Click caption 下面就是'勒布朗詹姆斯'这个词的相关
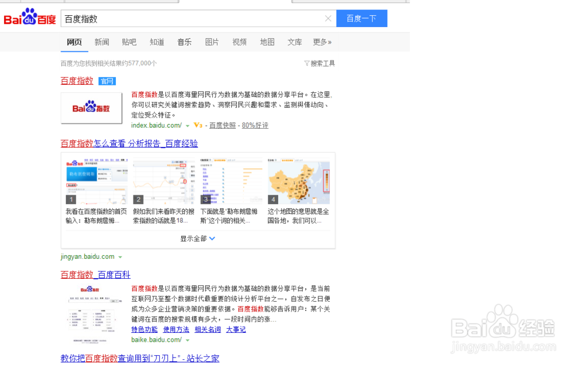588x367 pixels. [229, 216]
